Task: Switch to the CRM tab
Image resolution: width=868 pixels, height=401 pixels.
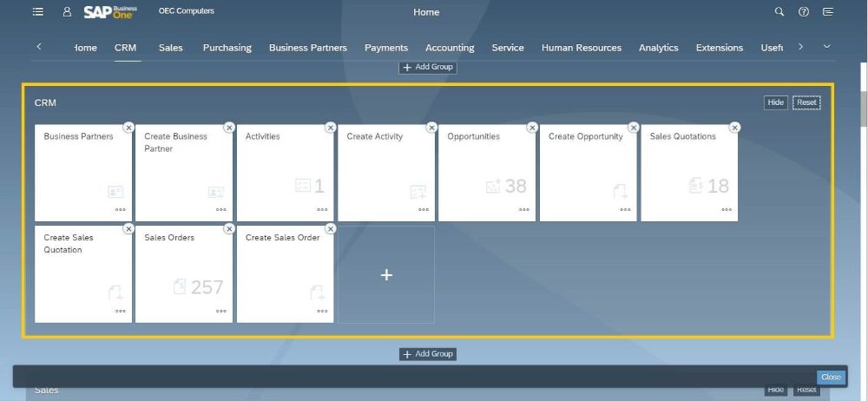Action: coord(126,48)
